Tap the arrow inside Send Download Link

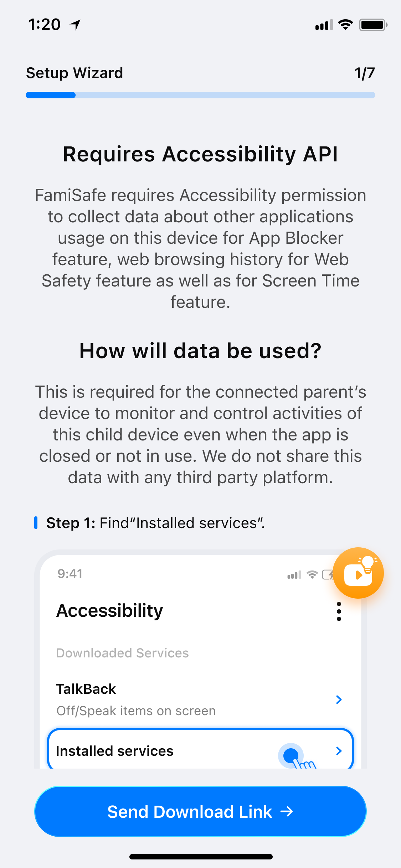pos(287,812)
